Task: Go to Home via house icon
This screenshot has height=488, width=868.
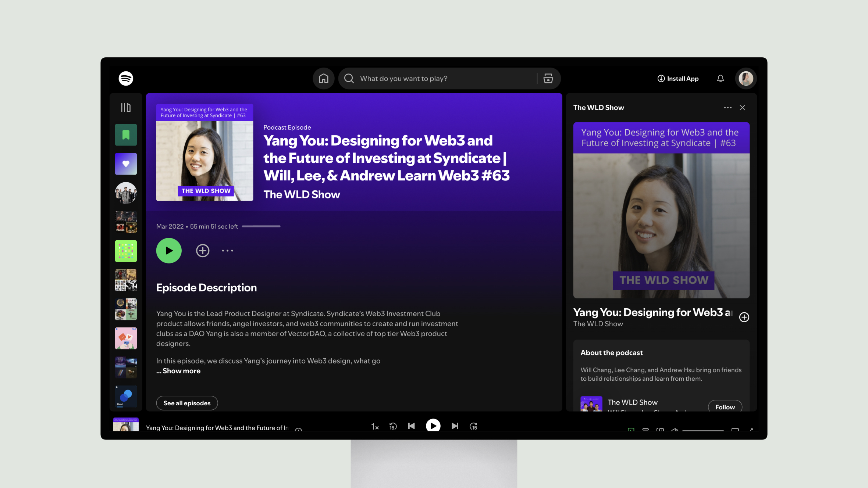Action: [324, 78]
